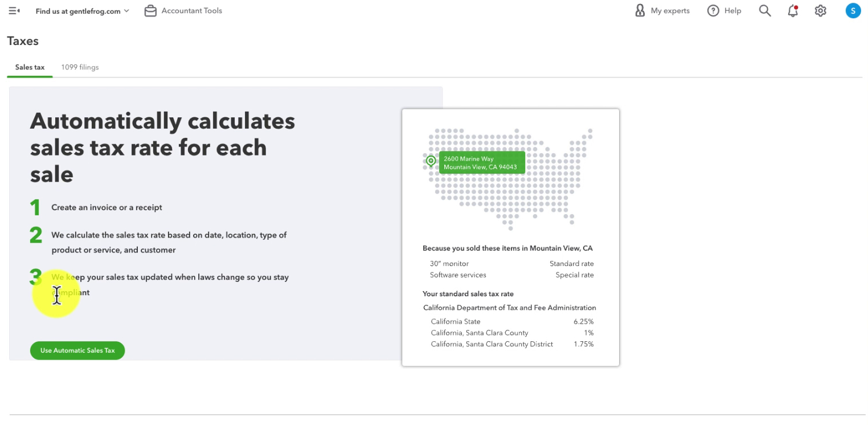This screenshot has height=425, width=868.
Task: Click the Automatically calculates sales tax headline
Action: (162, 148)
